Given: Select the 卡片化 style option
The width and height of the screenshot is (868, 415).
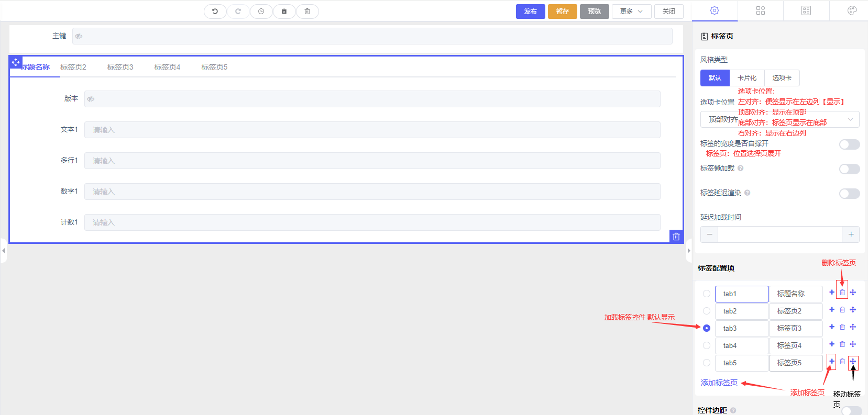Looking at the screenshot, I should (747, 78).
